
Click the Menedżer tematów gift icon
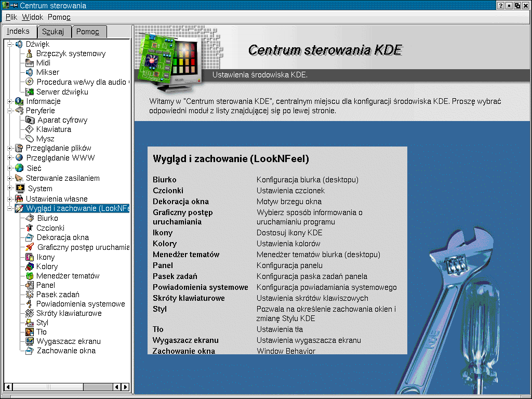30,276
